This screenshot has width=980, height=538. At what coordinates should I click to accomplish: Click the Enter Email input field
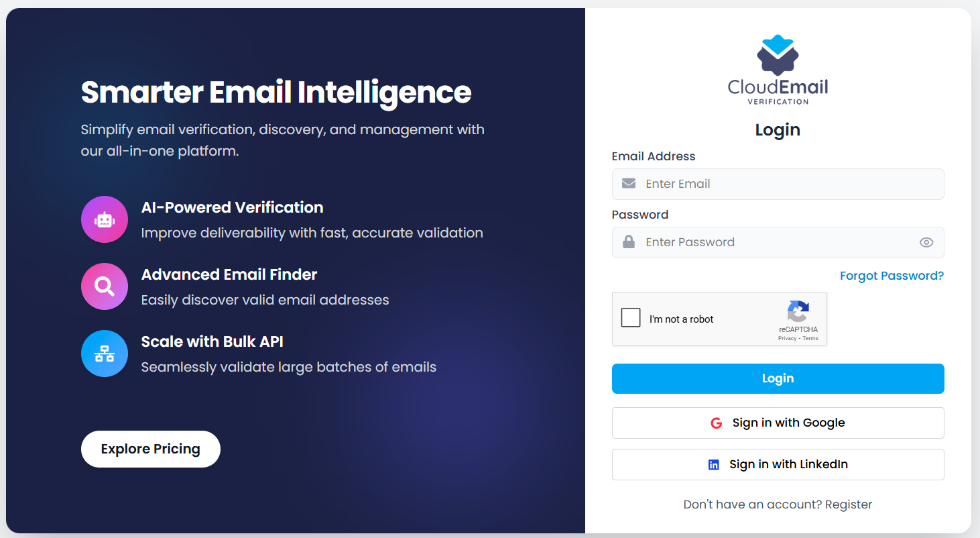(778, 183)
